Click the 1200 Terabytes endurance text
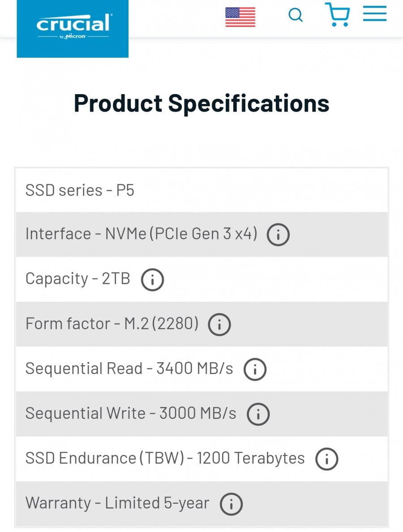This screenshot has width=403, height=532. pyautogui.click(x=251, y=458)
